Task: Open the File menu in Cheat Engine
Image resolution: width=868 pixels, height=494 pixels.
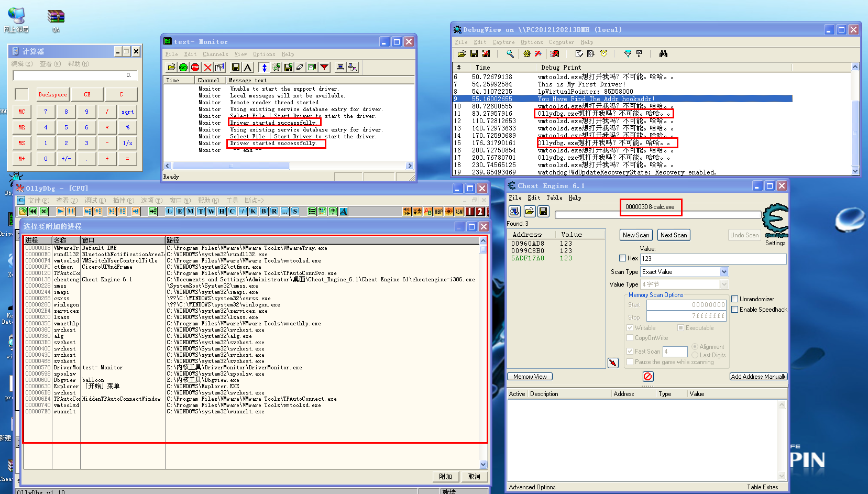Action: (x=515, y=198)
